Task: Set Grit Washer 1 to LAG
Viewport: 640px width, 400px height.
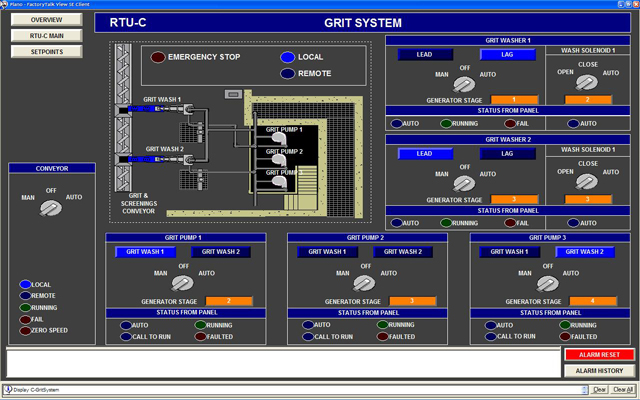Action: (505, 55)
